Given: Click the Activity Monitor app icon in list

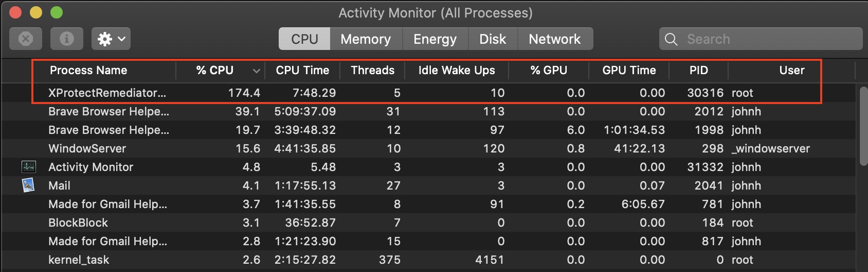Looking at the screenshot, I should pyautogui.click(x=29, y=167).
